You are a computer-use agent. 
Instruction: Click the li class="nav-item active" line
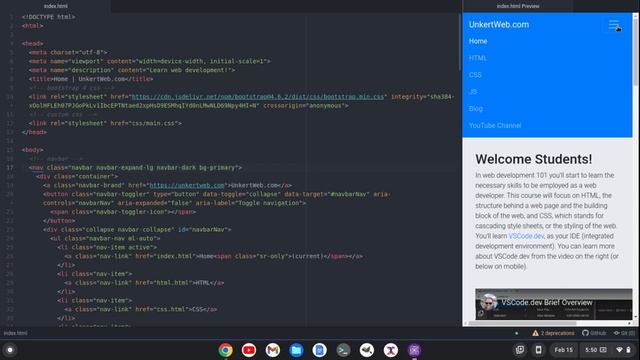(107, 247)
